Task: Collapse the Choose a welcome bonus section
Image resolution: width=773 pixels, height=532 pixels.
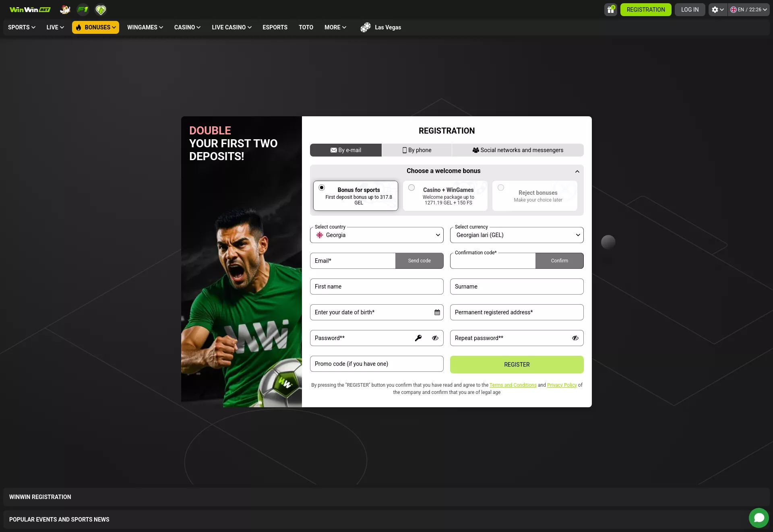Action: (577, 171)
